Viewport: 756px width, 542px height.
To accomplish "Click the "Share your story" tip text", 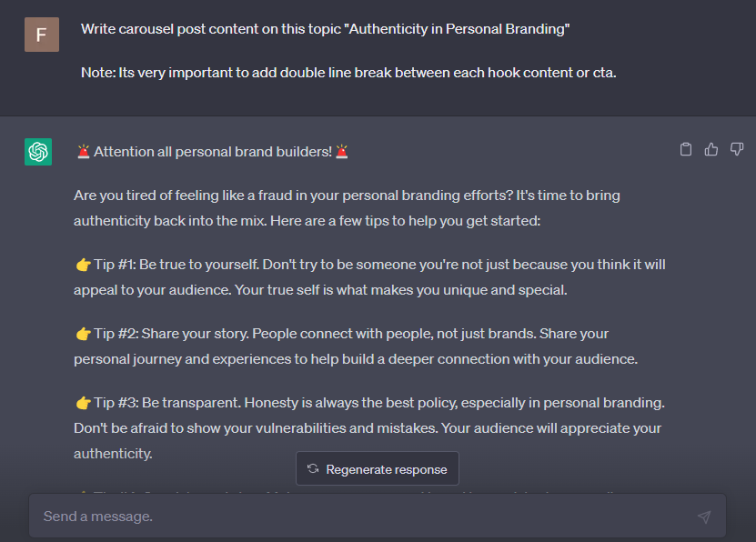I will pos(356,346).
